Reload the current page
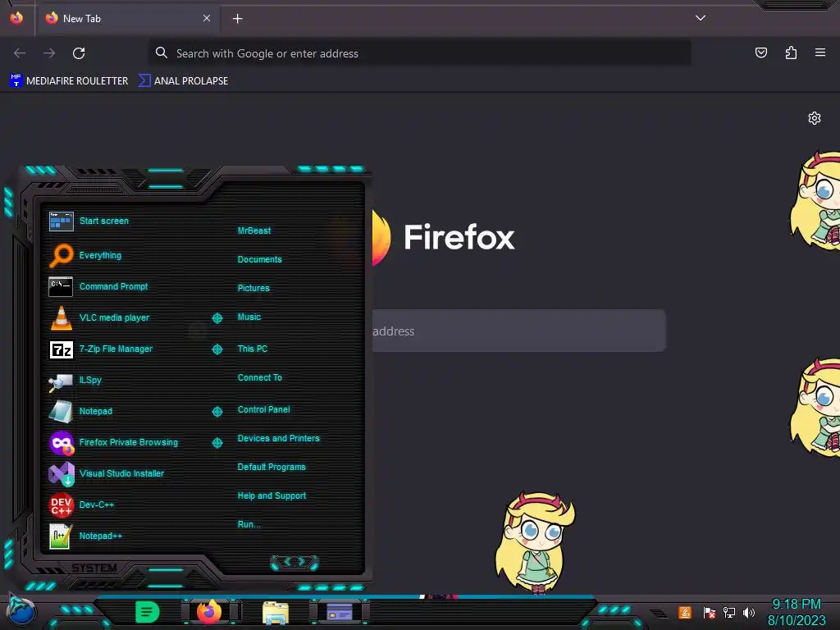Viewport: 840px width, 630px height. tap(79, 53)
